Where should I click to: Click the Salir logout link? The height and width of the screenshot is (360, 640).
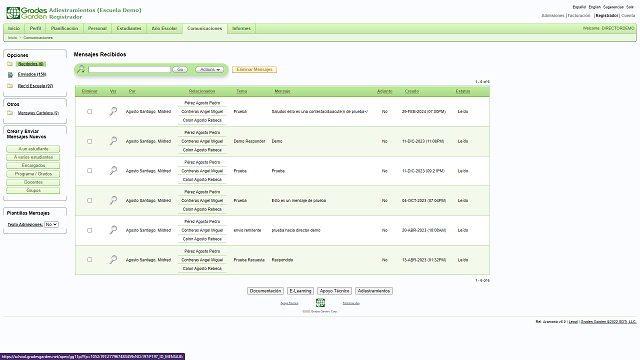pos(630,7)
